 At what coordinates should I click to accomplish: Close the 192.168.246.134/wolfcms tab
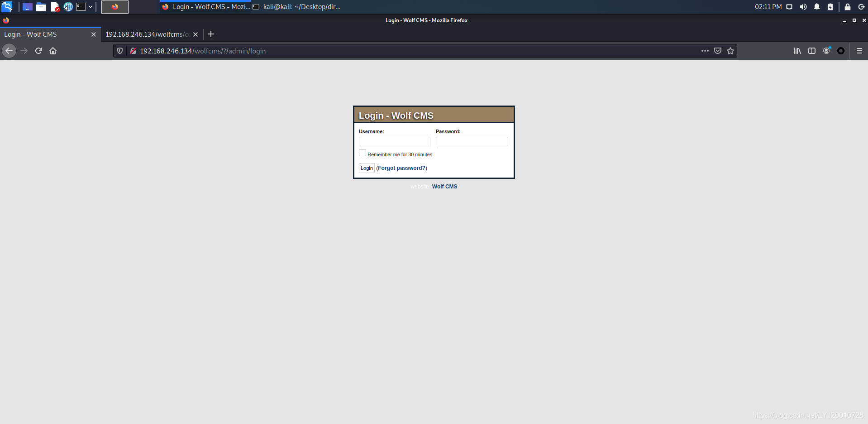(x=196, y=34)
